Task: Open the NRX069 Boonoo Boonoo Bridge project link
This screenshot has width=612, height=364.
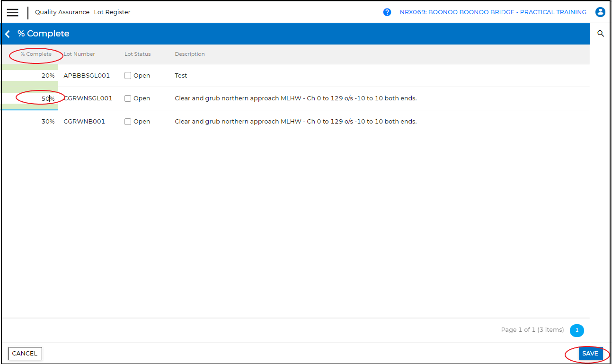Action: coord(493,12)
